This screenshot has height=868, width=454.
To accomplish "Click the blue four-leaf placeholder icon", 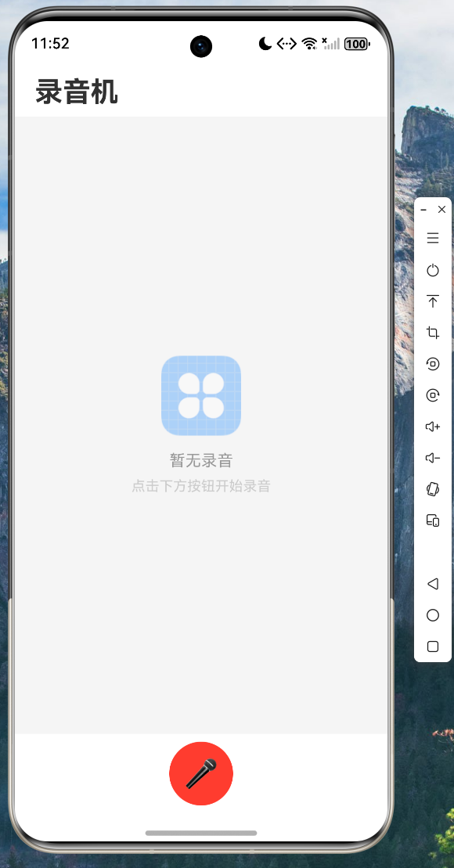I will (x=201, y=395).
